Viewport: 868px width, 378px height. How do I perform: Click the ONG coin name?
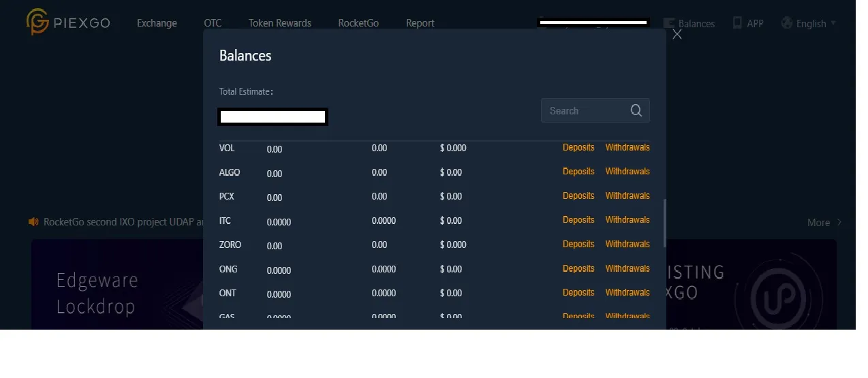click(228, 269)
